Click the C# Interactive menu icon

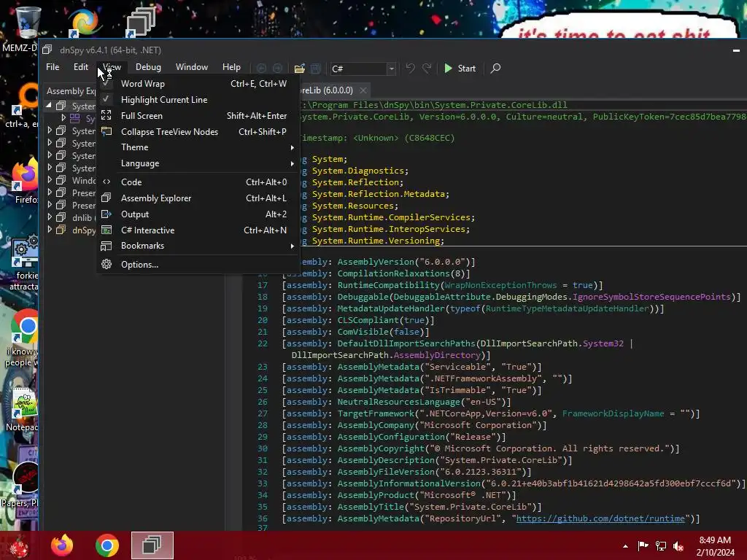107,230
